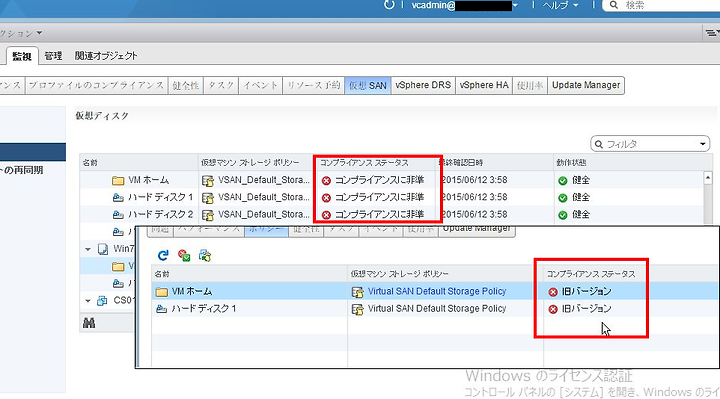Select the タスク sub-tab in the top row

pos(221,85)
